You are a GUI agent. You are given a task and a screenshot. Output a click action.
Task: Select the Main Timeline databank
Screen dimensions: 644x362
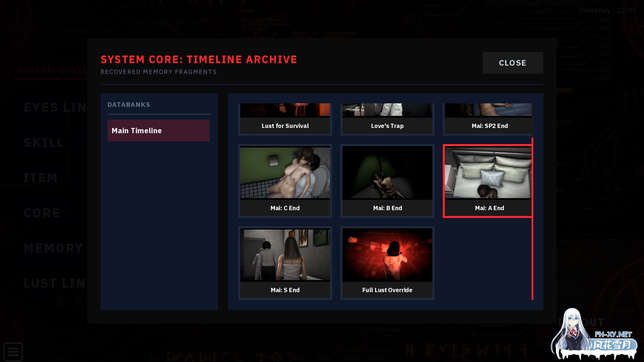[158, 130]
